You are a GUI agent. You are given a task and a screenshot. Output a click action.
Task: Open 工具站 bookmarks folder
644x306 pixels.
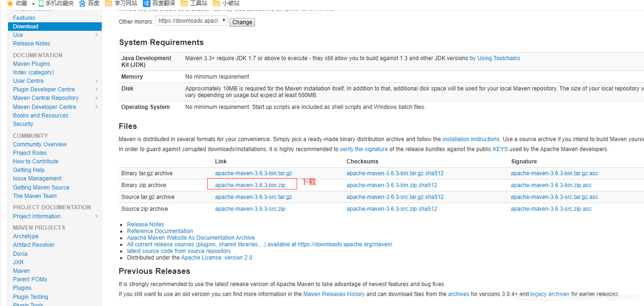(x=194, y=3)
